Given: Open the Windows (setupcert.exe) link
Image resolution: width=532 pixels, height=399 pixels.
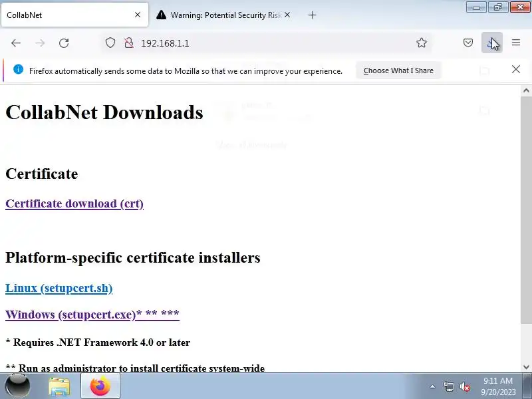Looking at the screenshot, I should (x=92, y=315).
